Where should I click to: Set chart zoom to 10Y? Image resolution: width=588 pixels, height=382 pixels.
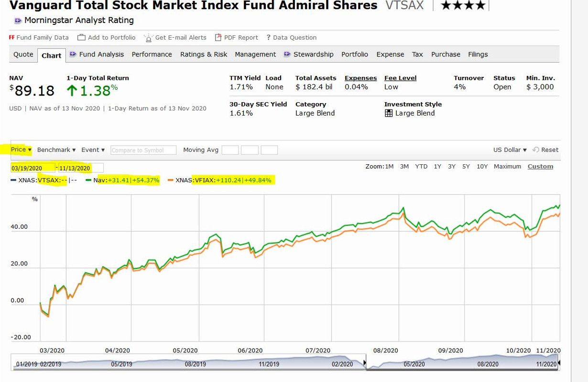[482, 167]
